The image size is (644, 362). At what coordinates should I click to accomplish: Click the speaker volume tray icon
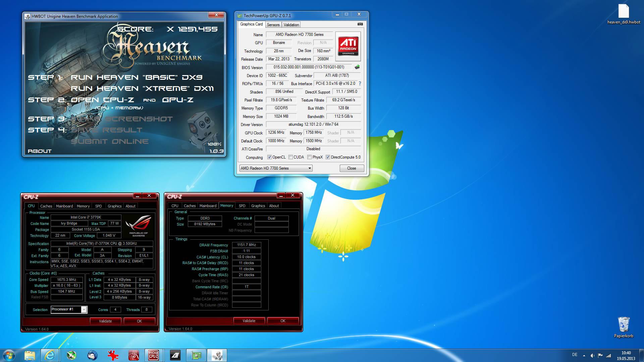(592, 356)
